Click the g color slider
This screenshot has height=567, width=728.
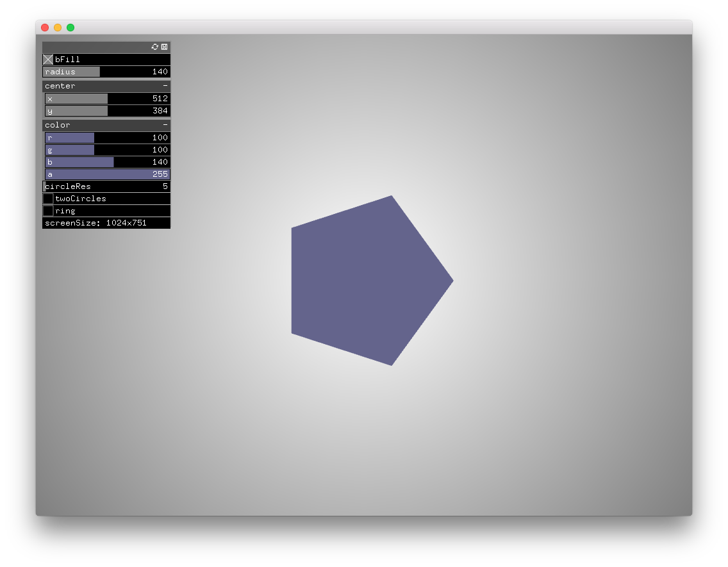69,149
